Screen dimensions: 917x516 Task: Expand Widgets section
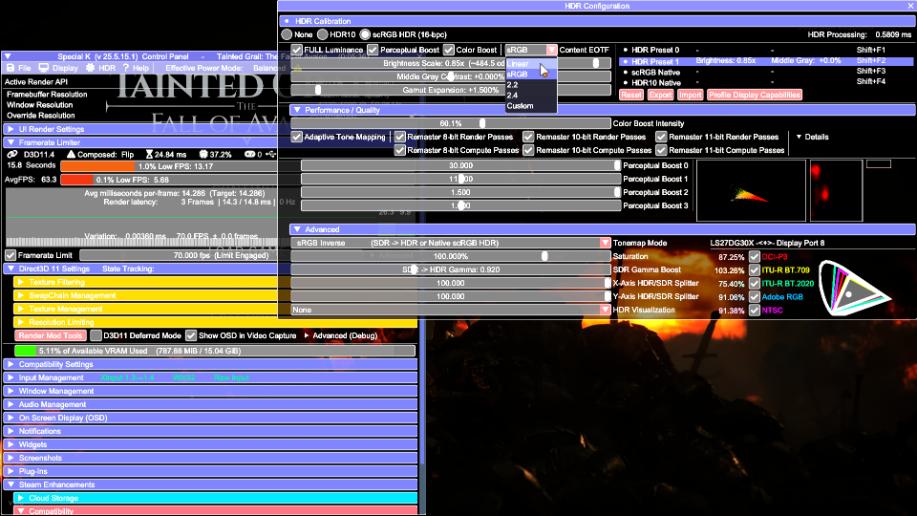(x=210, y=445)
